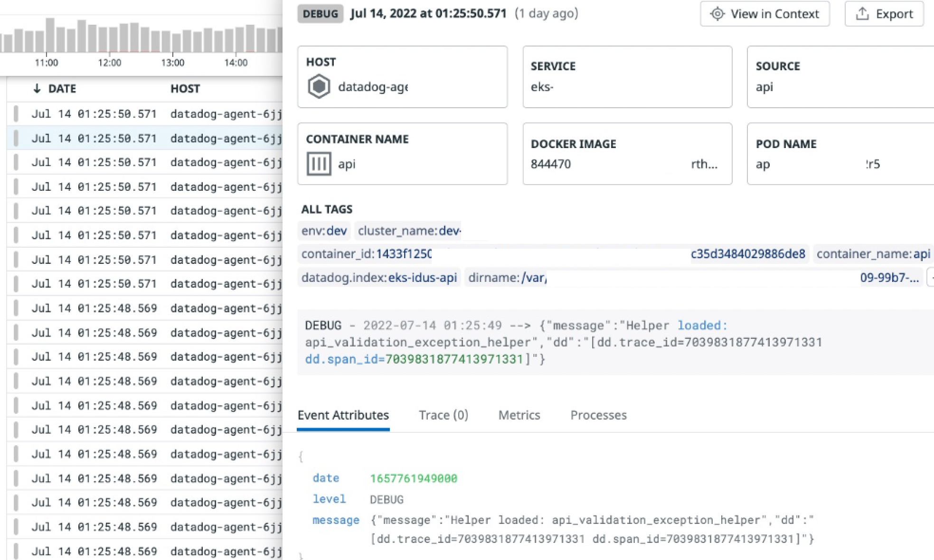Viewport: 934px width, 560px height.
Task: Switch to the Trace (0) tab
Action: pyautogui.click(x=443, y=415)
